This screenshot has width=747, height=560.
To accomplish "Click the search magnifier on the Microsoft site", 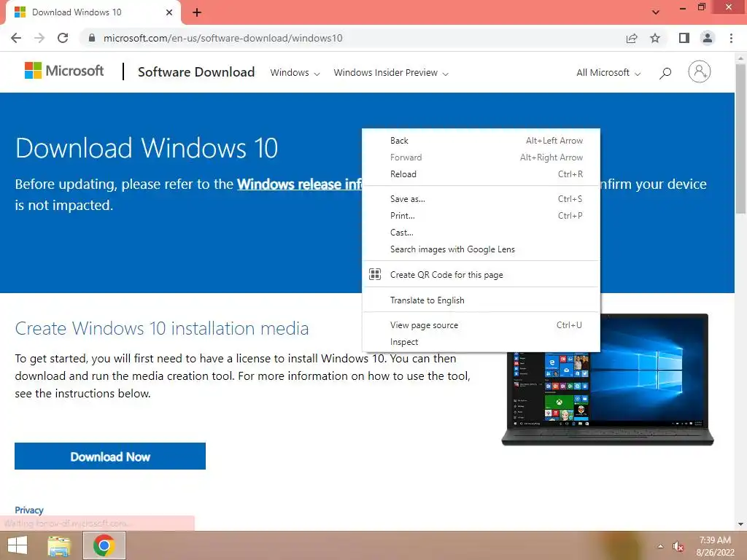I will click(665, 73).
